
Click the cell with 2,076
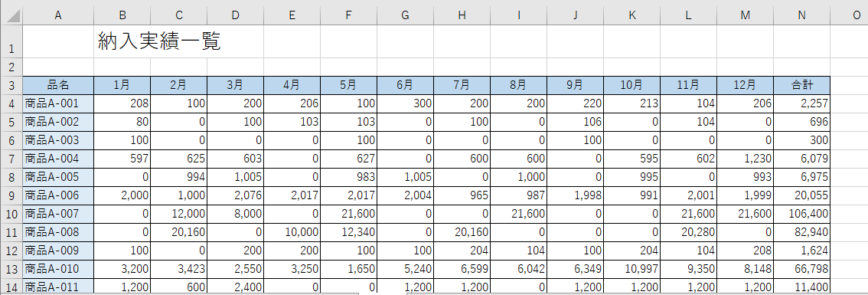coord(235,195)
